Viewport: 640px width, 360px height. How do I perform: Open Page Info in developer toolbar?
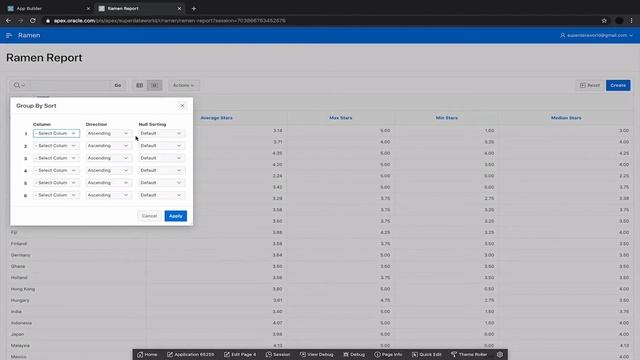pos(388,354)
